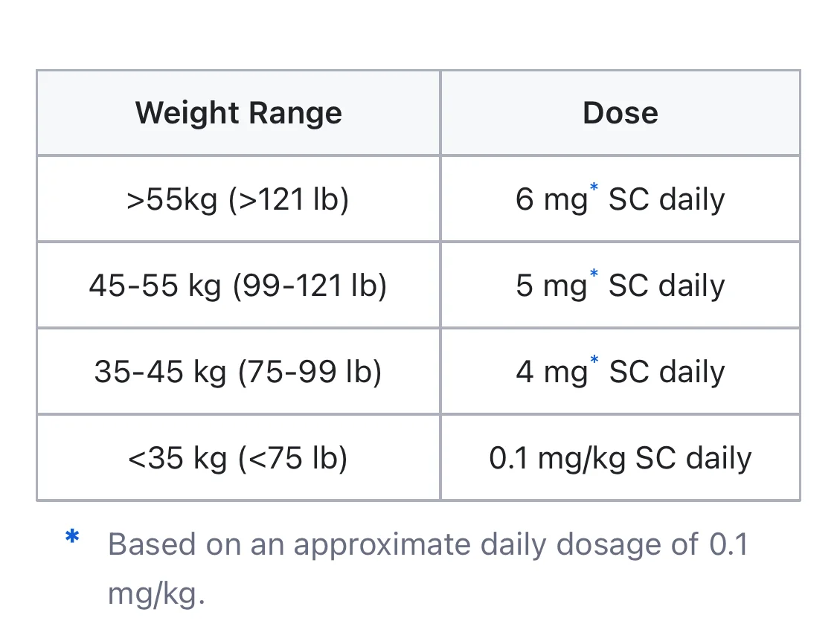837x644 pixels.
Task: Click the word 'Dose' in header
Action: 620,113
